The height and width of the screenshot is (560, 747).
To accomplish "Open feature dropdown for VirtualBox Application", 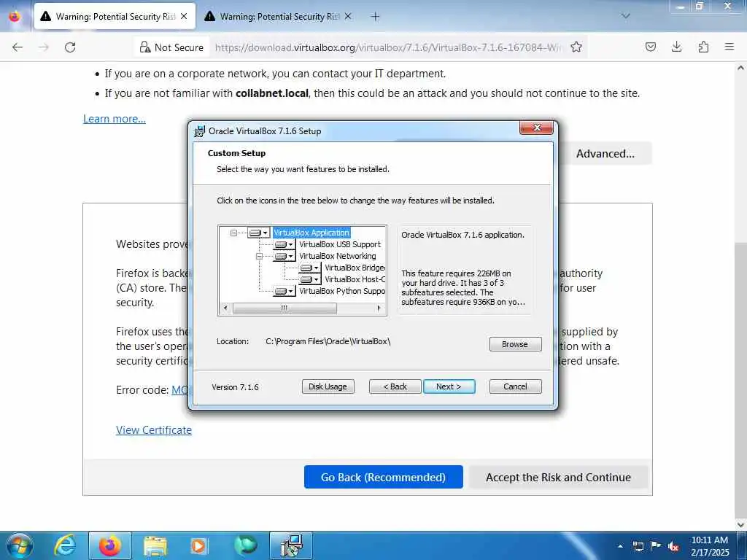I will [259, 233].
